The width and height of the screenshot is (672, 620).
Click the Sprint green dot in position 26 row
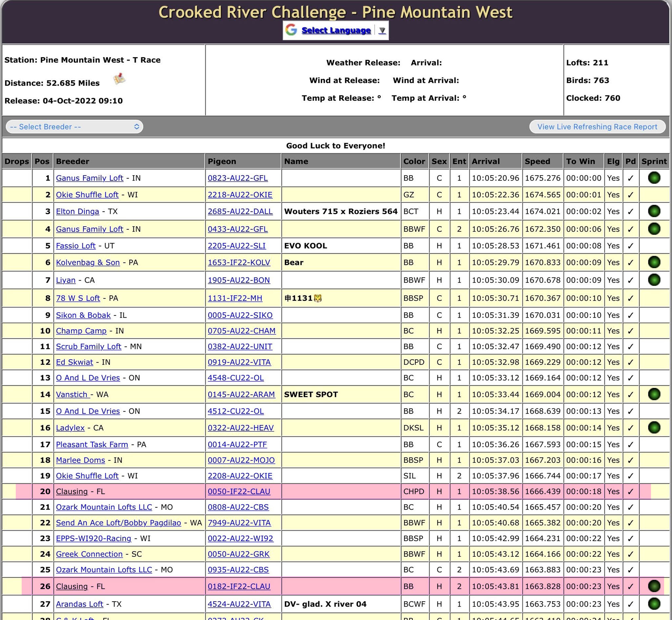coord(654,586)
